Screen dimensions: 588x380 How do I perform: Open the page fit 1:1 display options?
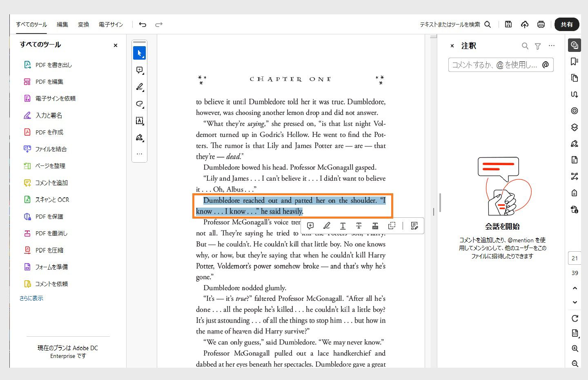point(575,333)
